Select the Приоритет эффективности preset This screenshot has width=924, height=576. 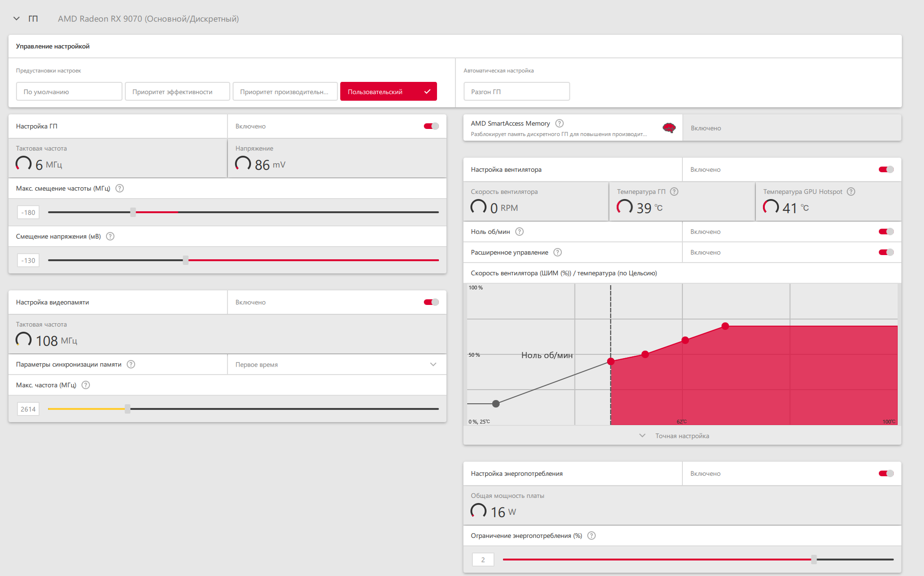click(x=177, y=91)
